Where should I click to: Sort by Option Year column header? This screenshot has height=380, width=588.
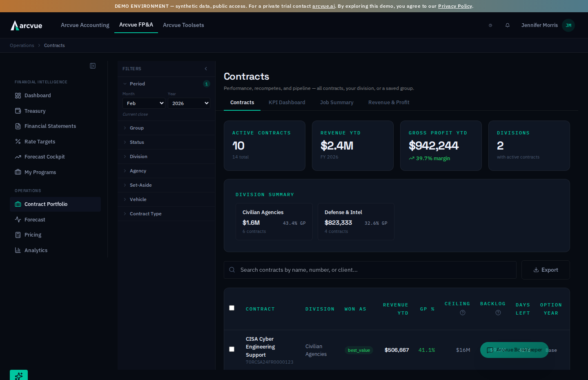551,309
